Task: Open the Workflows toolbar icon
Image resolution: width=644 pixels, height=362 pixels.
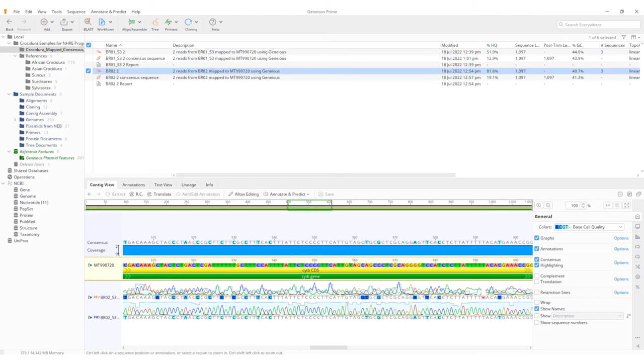Action: coord(102,23)
